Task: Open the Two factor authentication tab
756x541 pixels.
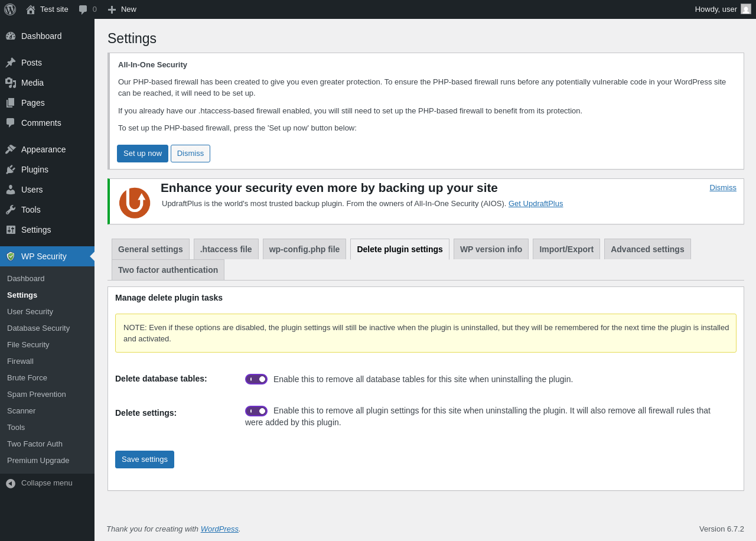Action: pos(168,270)
